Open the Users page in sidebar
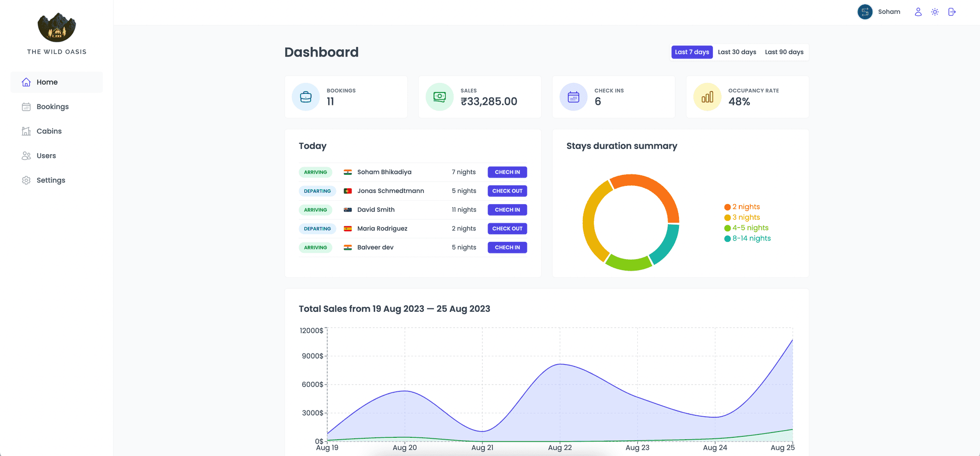Screen dimensions: 980x456 (46, 156)
